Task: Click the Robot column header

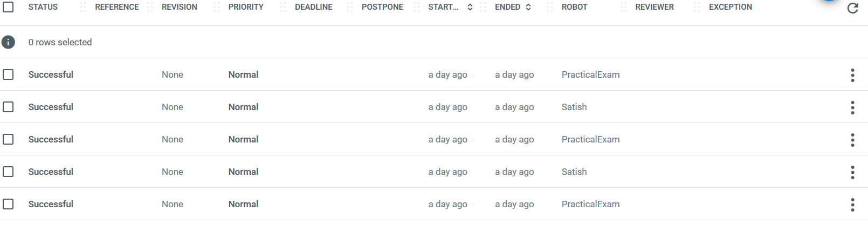Action: tap(574, 7)
